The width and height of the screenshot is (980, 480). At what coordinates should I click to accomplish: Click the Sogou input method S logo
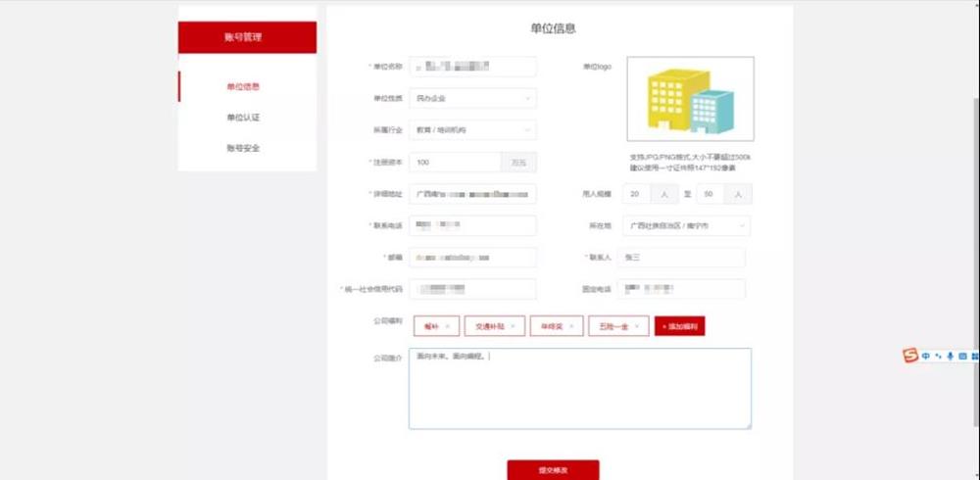pyautogui.click(x=911, y=356)
